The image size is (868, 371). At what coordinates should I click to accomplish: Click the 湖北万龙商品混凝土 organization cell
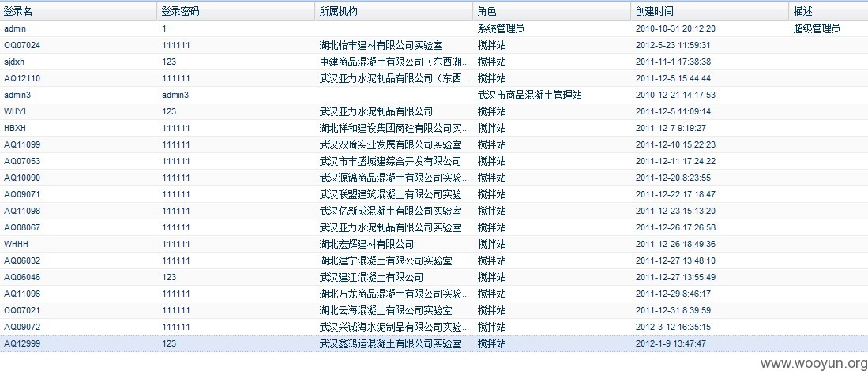click(395, 294)
